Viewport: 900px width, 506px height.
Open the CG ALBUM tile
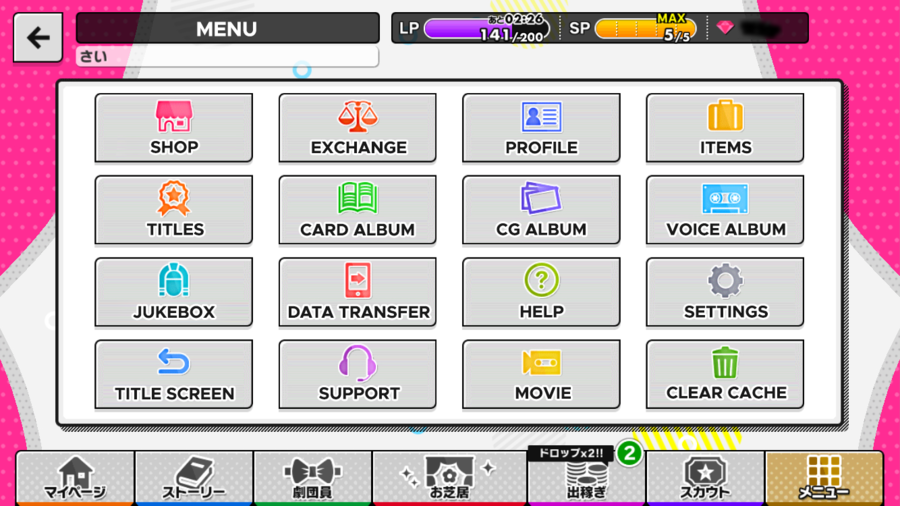tap(541, 210)
